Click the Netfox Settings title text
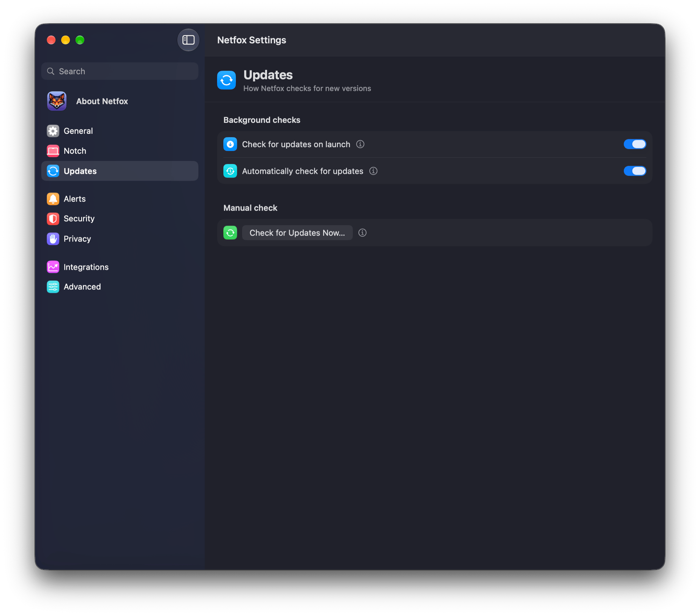Image resolution: width=700 pixels, height=616 pixels. pos(252,40)
